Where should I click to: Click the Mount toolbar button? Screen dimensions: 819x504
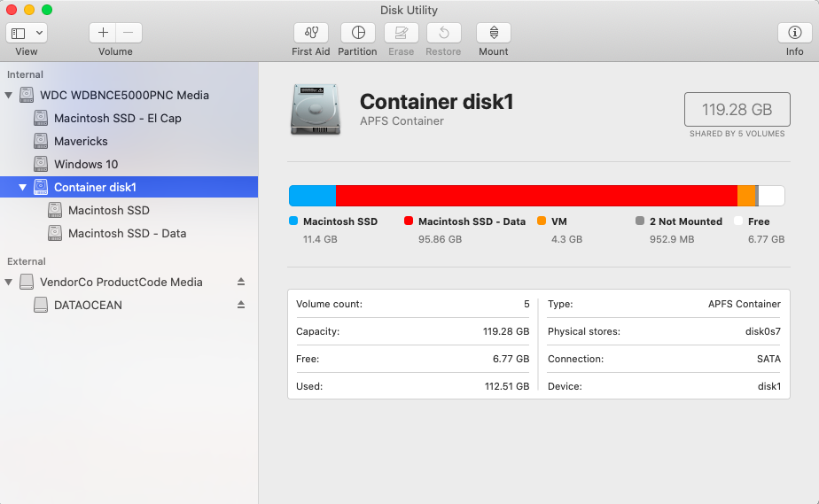494,33
